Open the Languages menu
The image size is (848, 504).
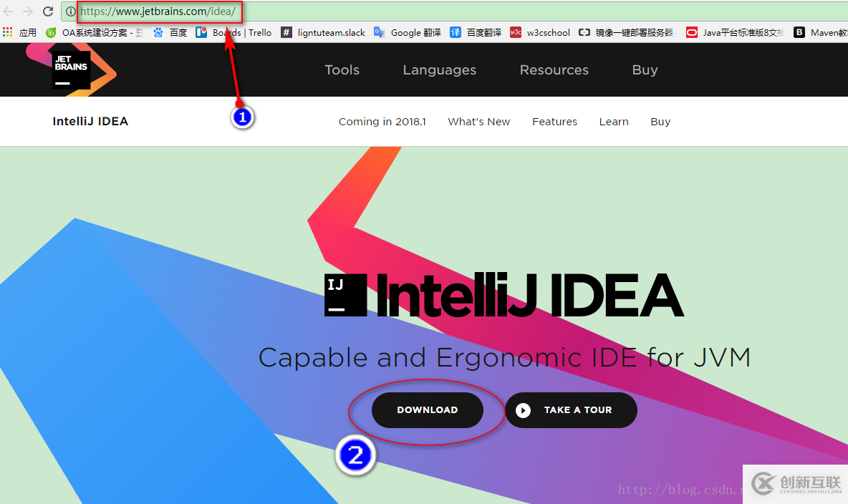(x=439, y=69)
